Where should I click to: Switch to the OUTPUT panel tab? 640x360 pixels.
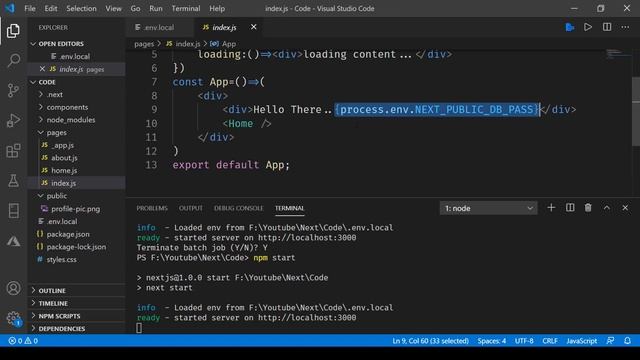coord(191,208)
